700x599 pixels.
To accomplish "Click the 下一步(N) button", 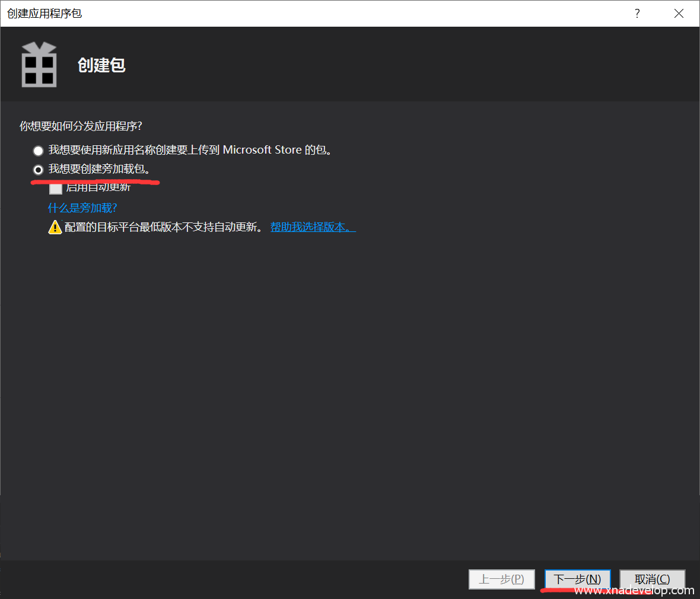I will (577, 579).
